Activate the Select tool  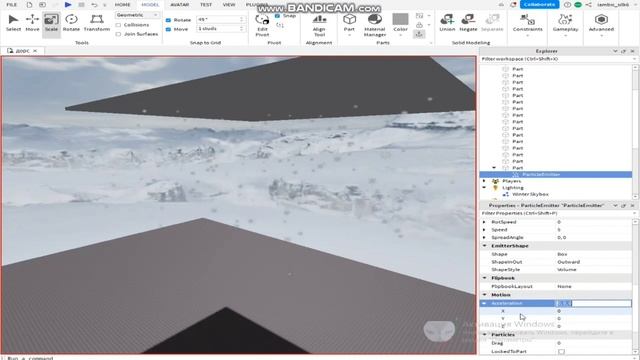[x=13, y=23]
